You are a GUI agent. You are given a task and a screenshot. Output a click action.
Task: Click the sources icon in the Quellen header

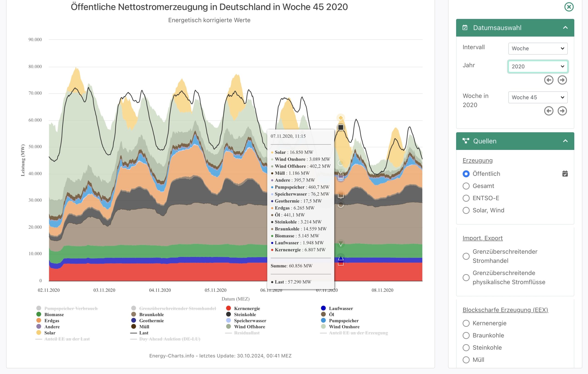(465, 141)
